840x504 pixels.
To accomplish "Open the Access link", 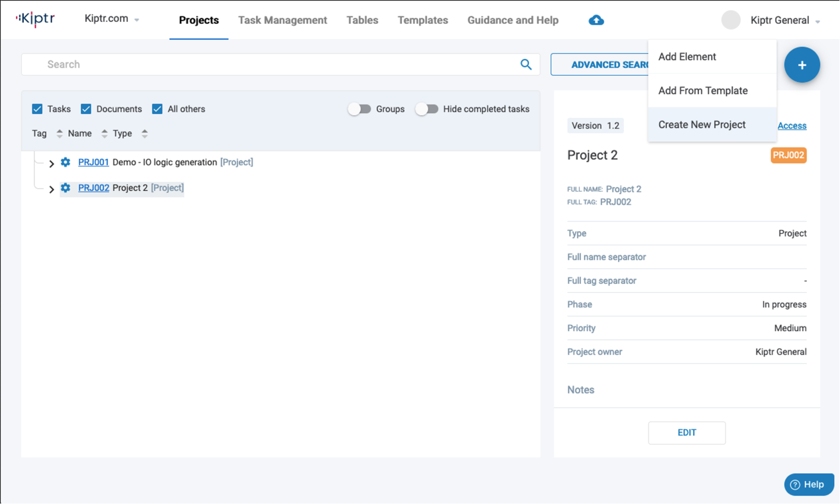I will coord(791,125).
